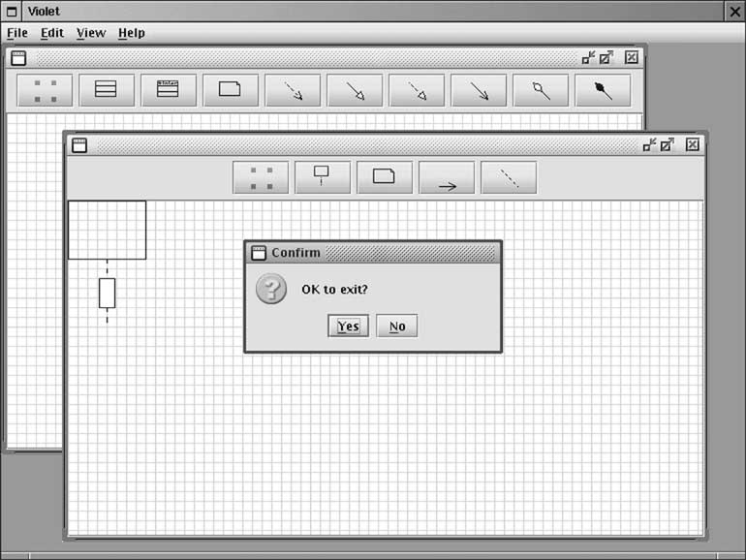Pick the Note tool in the front window toolbar
Viewport: 746px width, 560px height.
point(385,178)
